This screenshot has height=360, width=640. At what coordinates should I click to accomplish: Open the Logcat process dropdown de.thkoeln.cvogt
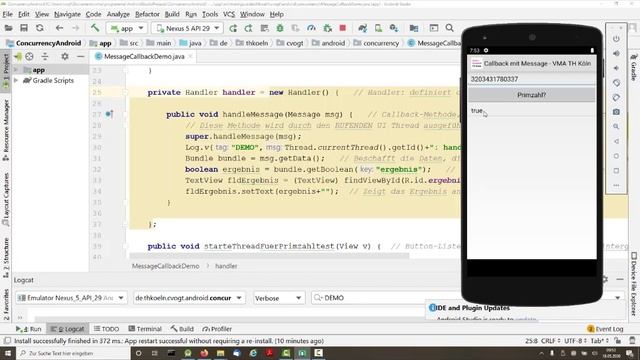(x=189, y=298)
